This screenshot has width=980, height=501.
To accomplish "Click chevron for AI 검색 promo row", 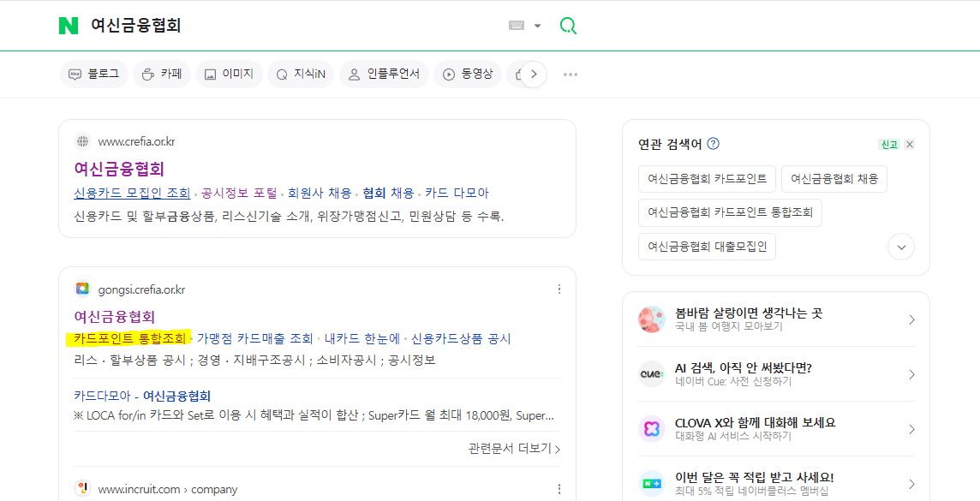I will (x=911, y=374).
